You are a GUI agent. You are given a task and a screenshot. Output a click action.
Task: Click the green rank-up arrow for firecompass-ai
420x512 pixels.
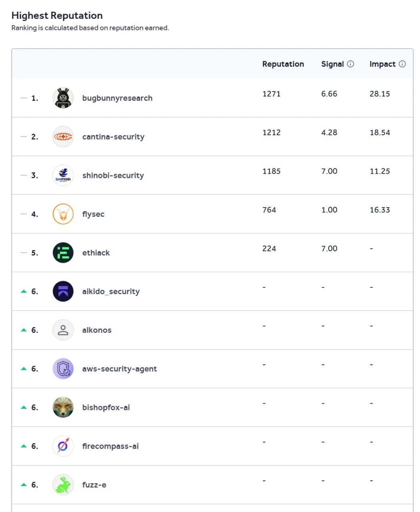pyautogui.click(x=24, y=446)
